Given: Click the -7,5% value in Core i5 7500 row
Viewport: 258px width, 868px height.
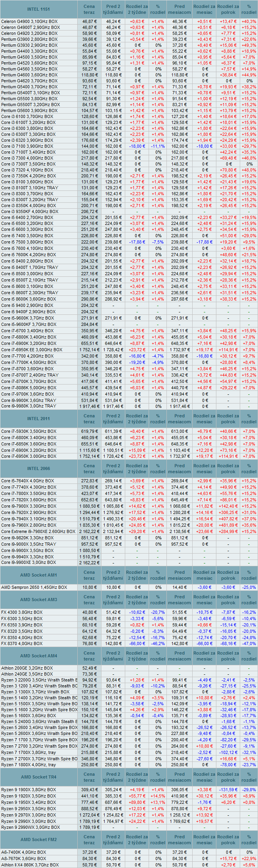Looking at the screenshot, I should point(158,242).
